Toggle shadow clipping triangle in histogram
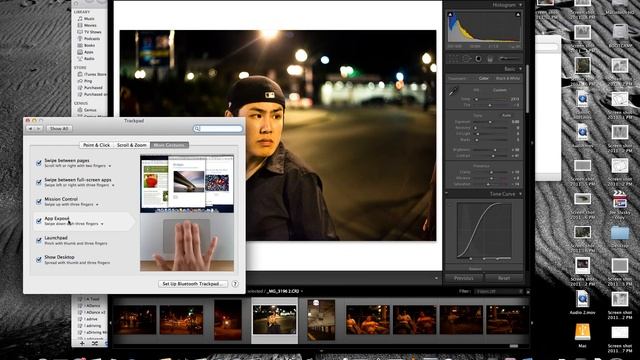The image size is (640, 360). click(x=451, y=15)
